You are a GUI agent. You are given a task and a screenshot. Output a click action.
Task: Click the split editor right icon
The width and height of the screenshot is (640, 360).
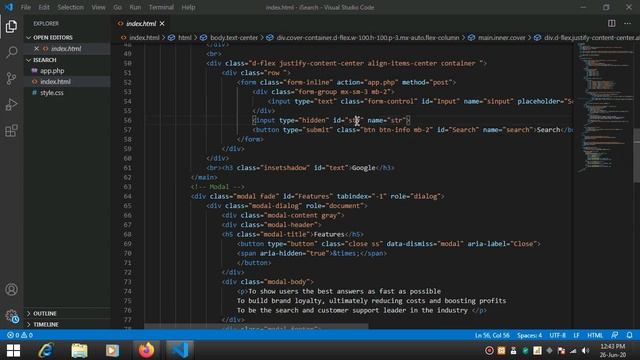point(611,23)
